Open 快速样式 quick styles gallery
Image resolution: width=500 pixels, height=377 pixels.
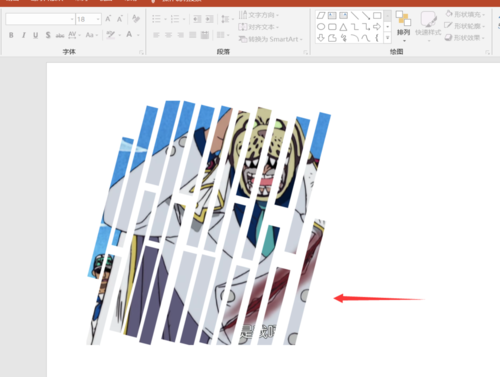(x=428, y=26)
